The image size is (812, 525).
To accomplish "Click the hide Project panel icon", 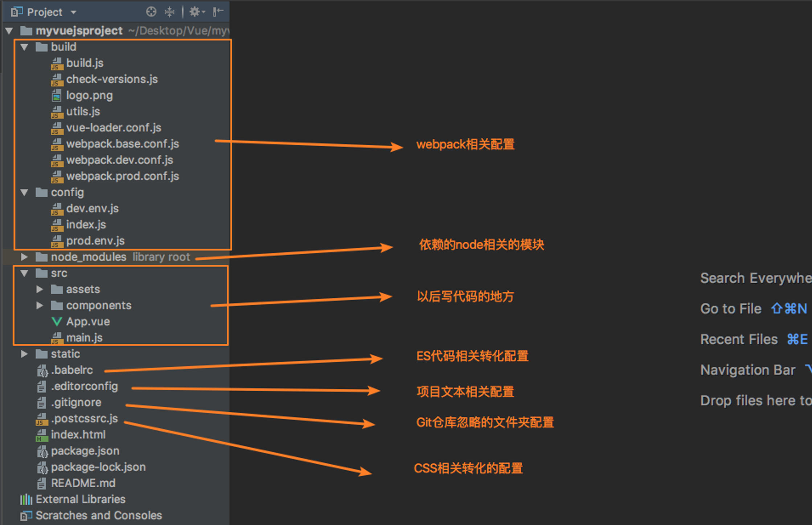I will (x=218, y=12).
